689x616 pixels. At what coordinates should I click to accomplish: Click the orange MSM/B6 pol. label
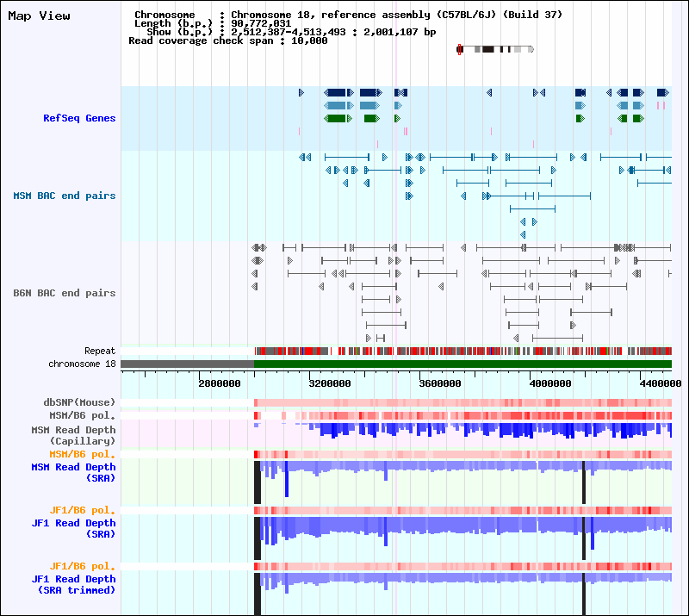point(82,454)
